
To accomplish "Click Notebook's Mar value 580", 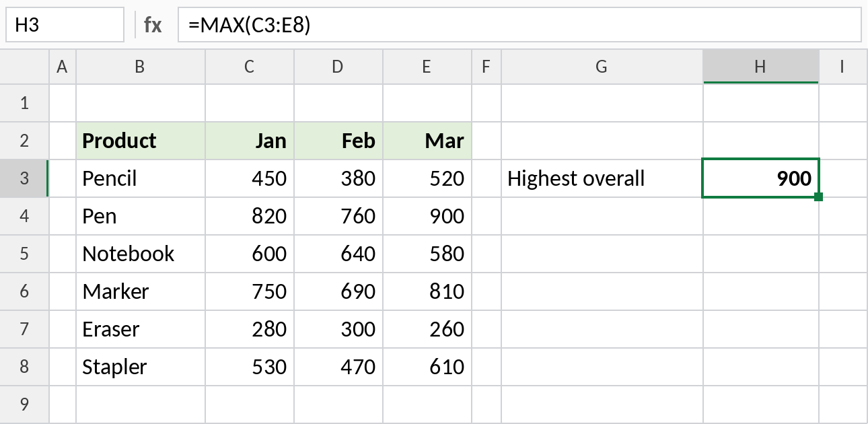I will click(x=427, y=254).
